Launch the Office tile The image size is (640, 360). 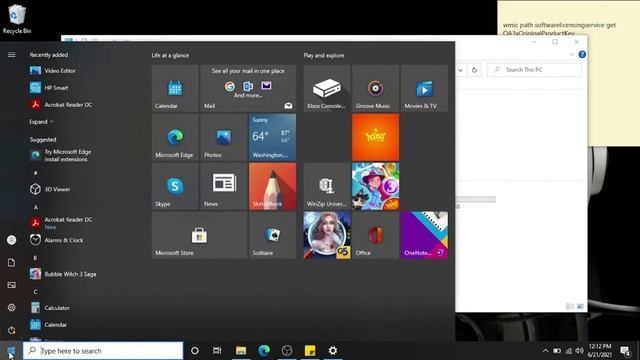(376, 235)
